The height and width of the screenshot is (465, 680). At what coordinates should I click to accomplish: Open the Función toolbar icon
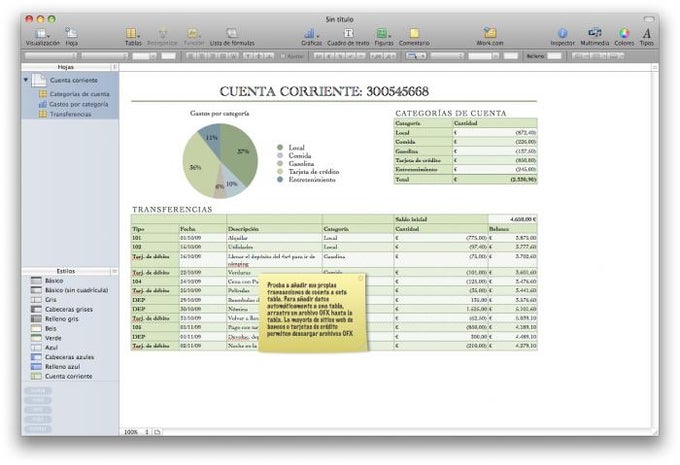coord(193,33)
